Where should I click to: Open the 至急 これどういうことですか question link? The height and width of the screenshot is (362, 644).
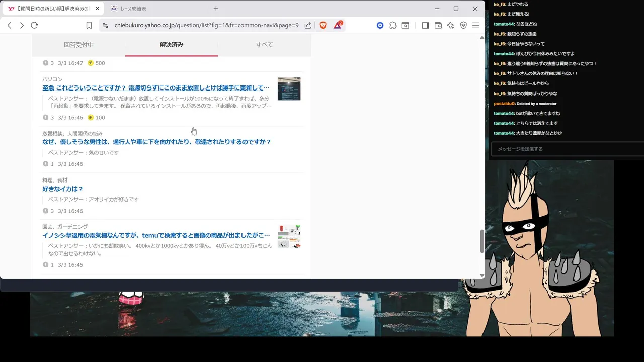(x=156, y=88)
